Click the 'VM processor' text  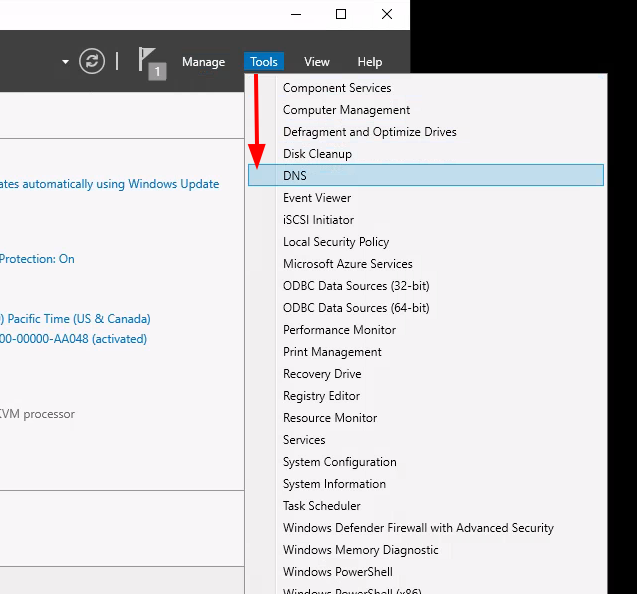point(37,414)
